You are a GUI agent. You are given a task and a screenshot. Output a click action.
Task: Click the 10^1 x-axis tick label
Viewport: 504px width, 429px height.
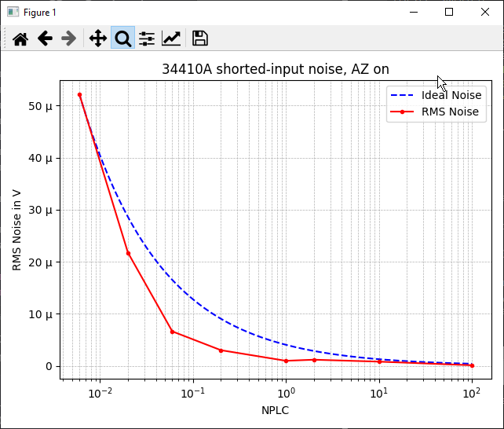pos(379,393)
